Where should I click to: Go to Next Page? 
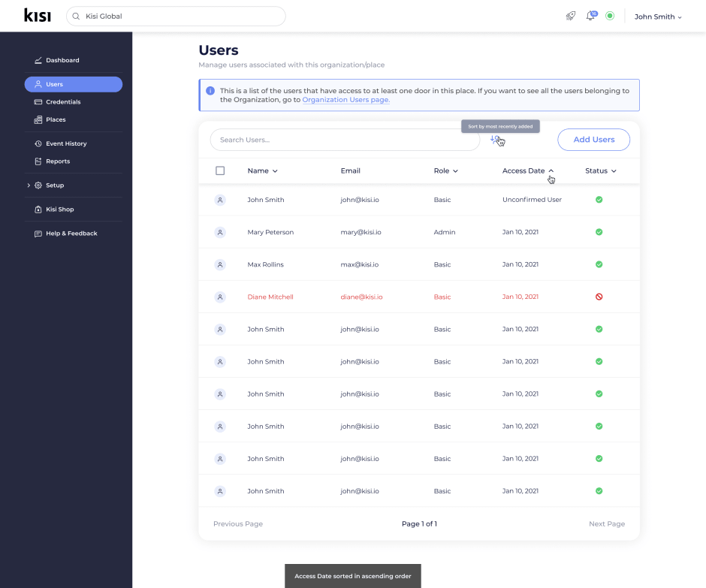click(607, 523)
